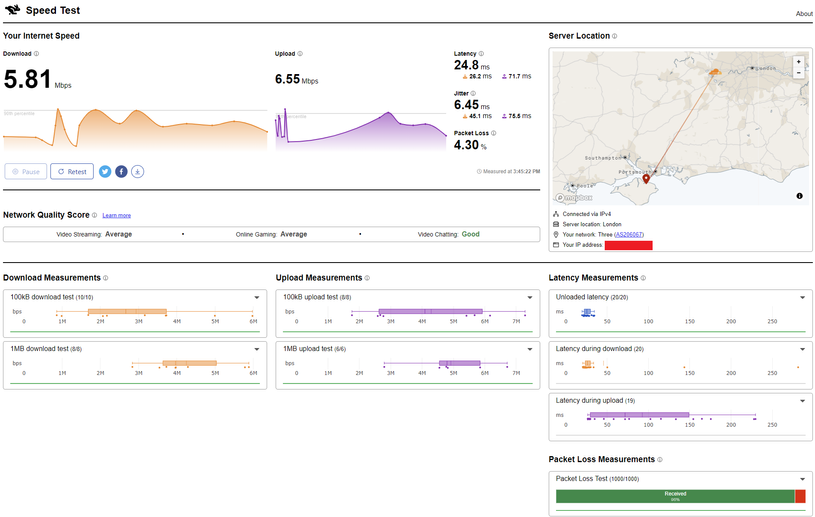Zoom in on the server map
The width and height of the screenshot is (815, 517).
(x=798, y=62)
